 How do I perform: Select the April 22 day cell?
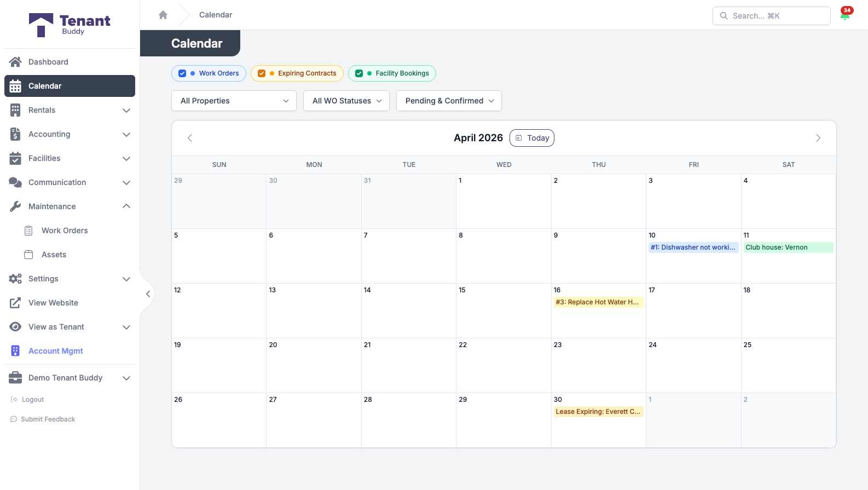point(504,365)
